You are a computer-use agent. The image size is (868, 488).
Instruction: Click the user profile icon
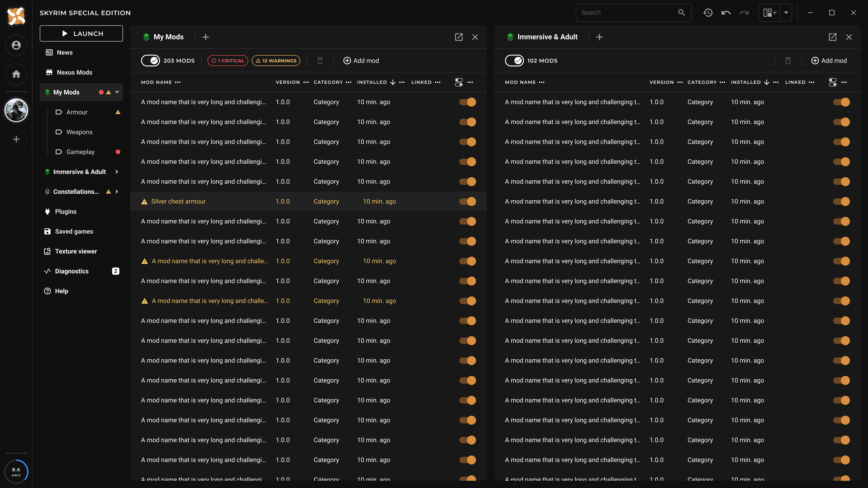pyautogui.click(x=16, y=45)
